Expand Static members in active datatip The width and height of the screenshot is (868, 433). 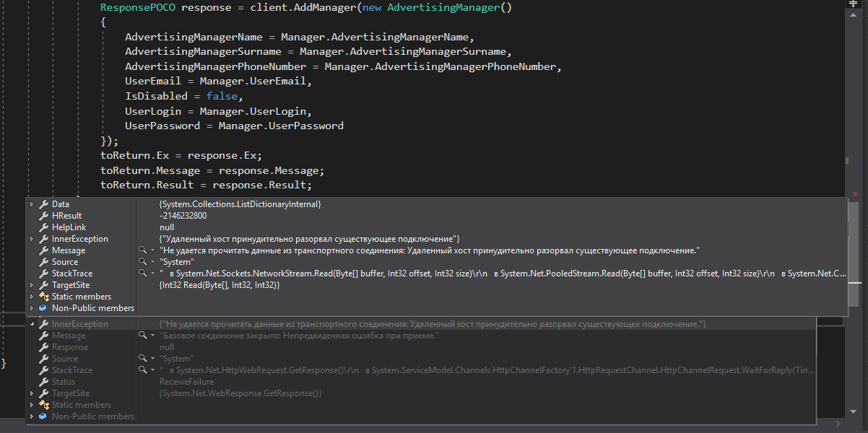32,297
